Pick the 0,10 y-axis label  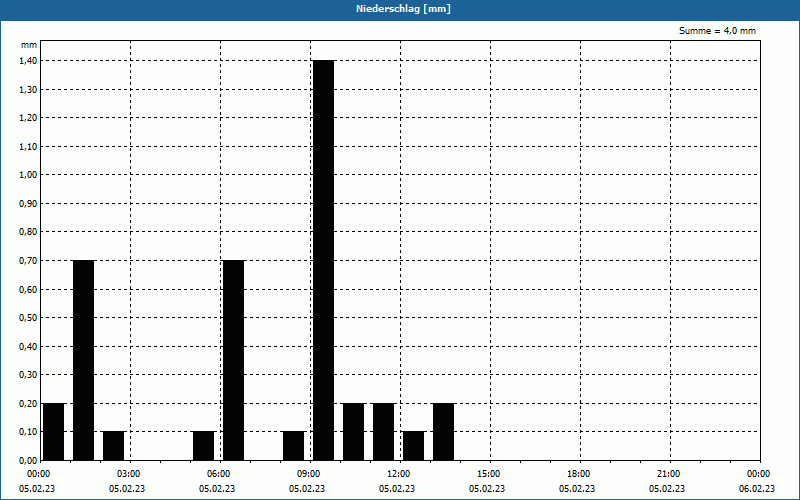point(28,432)
